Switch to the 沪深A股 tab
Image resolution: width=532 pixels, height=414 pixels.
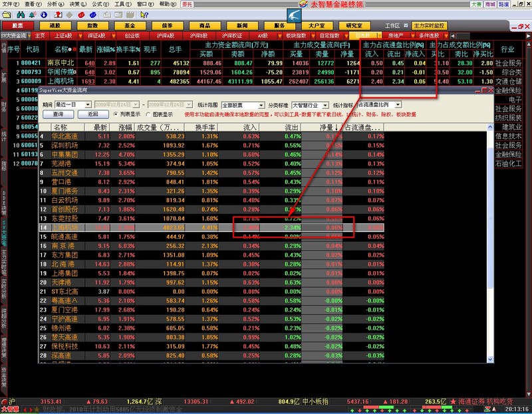point(166,36)
